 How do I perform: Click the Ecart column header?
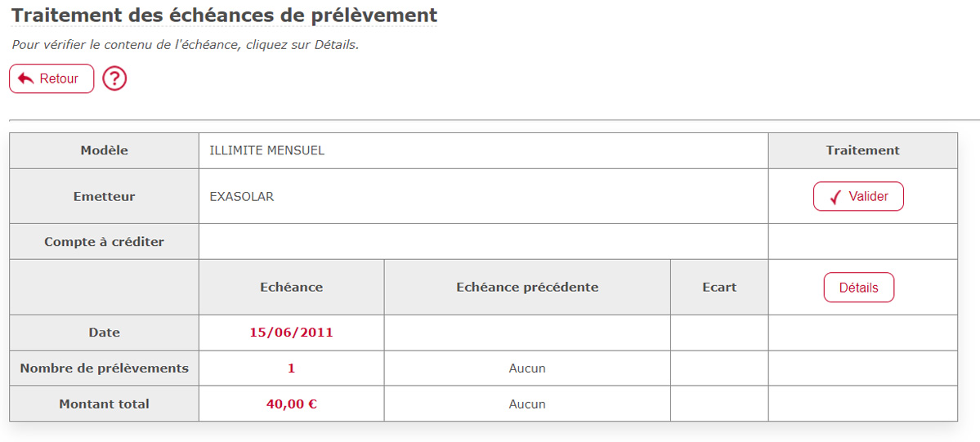tap(719, 288)
